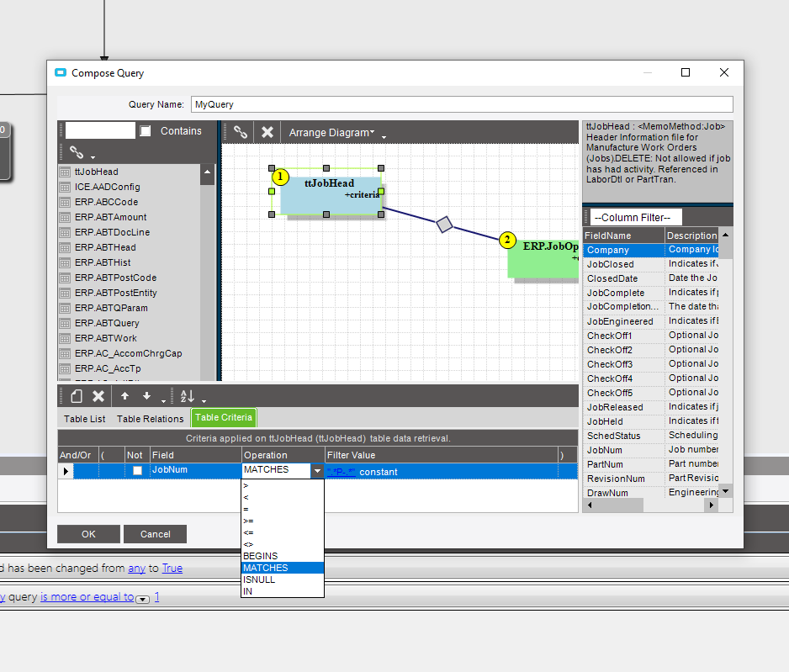The image size is (789, 672).
Task: Toggle the Contains checkbox
Action: pyautogui.click(x=146, y=131)
